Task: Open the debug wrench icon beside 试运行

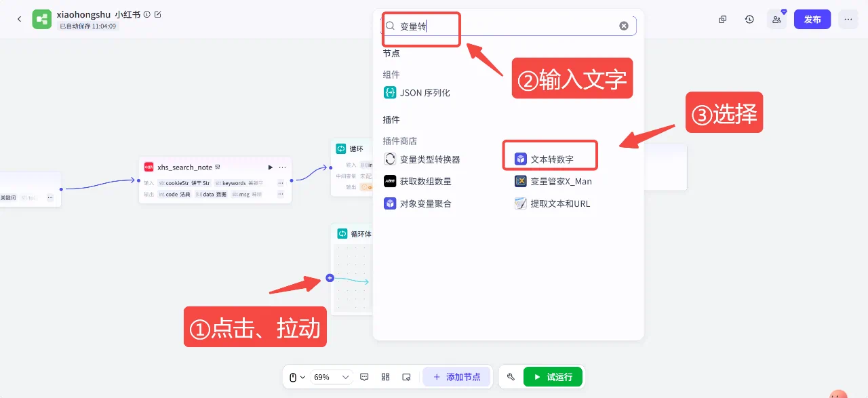Action: pos(511,377)
